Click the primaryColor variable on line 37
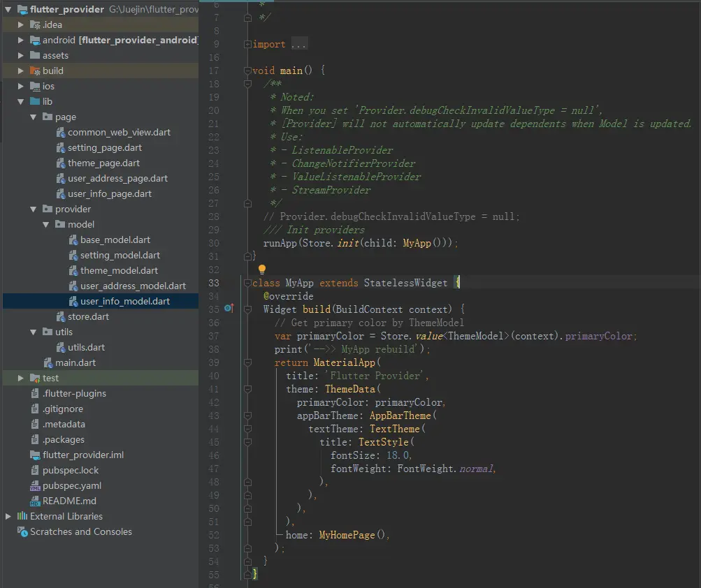Image resolution: width=701 pixels, height=588 pixels. [x=331, y=336]
